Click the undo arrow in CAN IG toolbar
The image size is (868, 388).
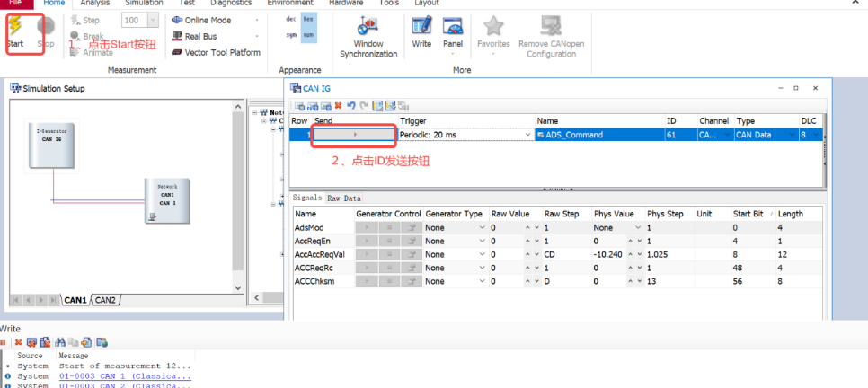[350, 106]
